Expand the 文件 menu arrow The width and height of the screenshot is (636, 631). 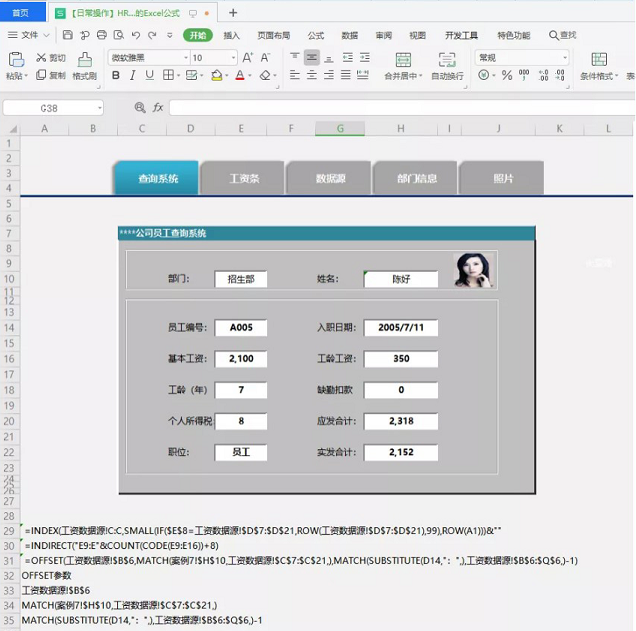(46, 35)
